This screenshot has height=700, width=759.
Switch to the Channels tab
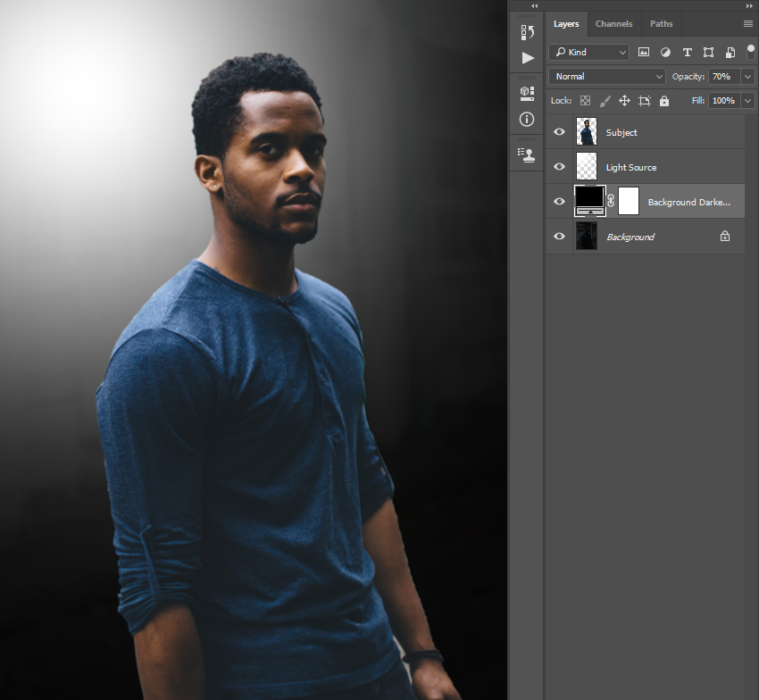click(x=613, y=24)
